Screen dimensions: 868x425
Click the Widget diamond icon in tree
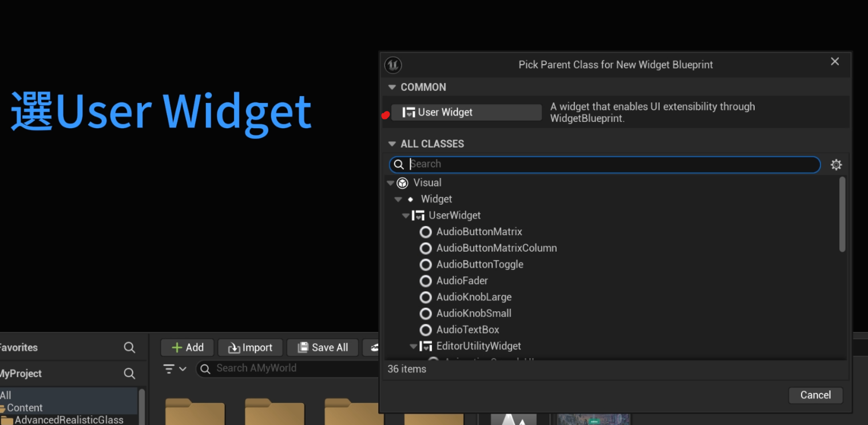pos(410,200)
